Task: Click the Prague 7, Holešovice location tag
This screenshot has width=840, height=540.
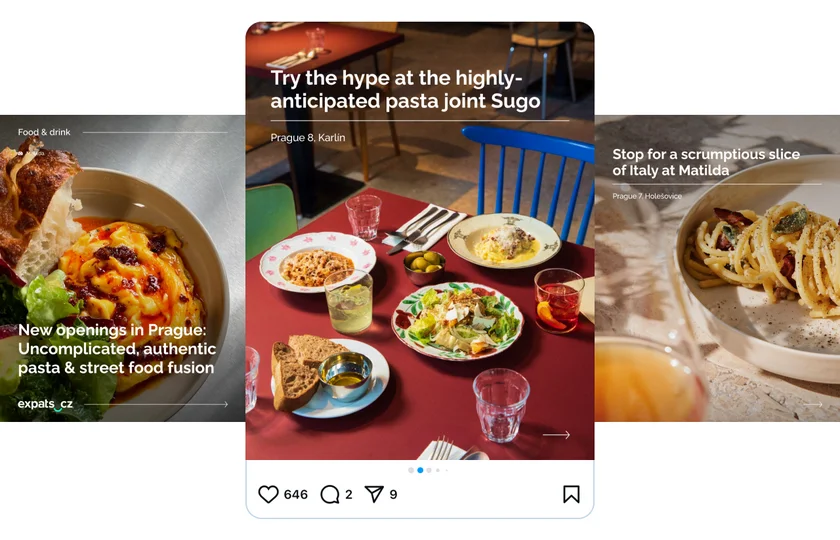Action: coord(647,196)
